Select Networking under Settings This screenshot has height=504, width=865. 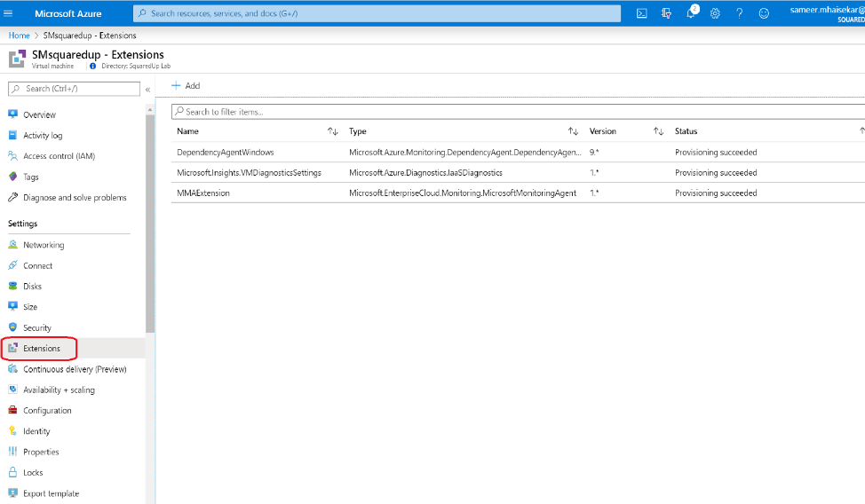pos(44,245)
